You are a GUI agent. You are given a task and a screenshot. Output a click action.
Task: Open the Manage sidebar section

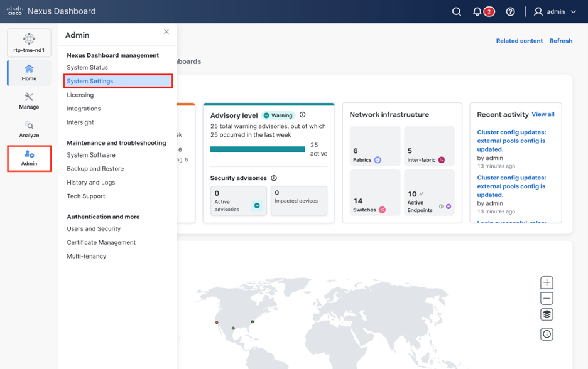[x=29, y=101]
